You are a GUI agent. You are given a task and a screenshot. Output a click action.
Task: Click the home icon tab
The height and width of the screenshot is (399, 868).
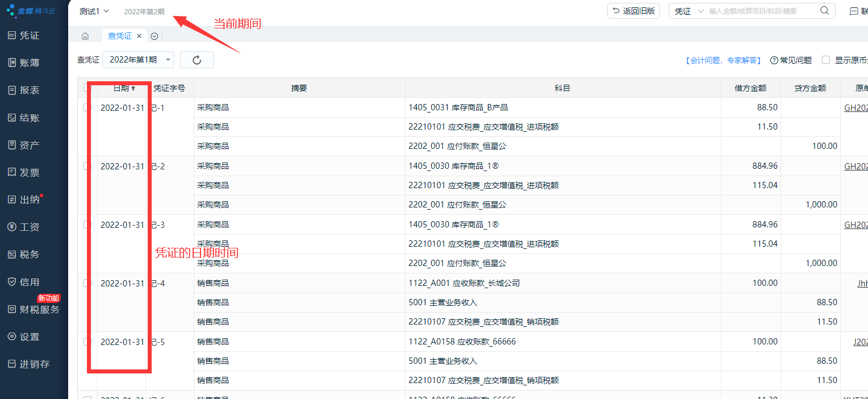click(85, 36)
